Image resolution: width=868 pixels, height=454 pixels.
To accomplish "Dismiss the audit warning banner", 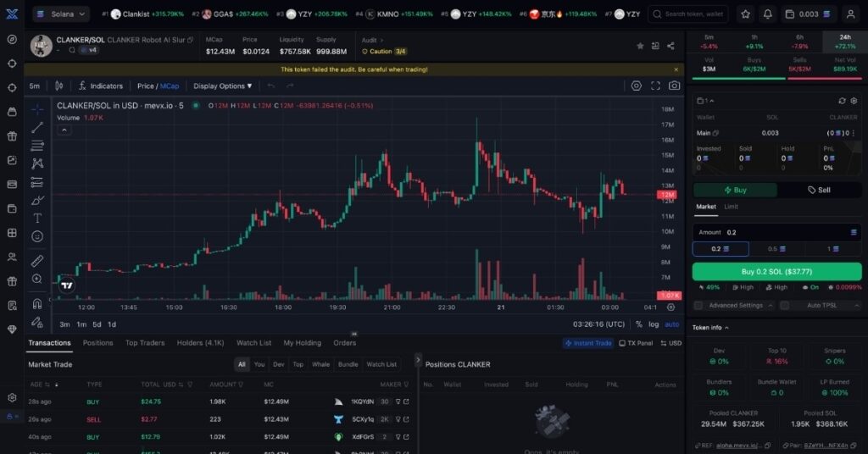I will click(676, 69).
